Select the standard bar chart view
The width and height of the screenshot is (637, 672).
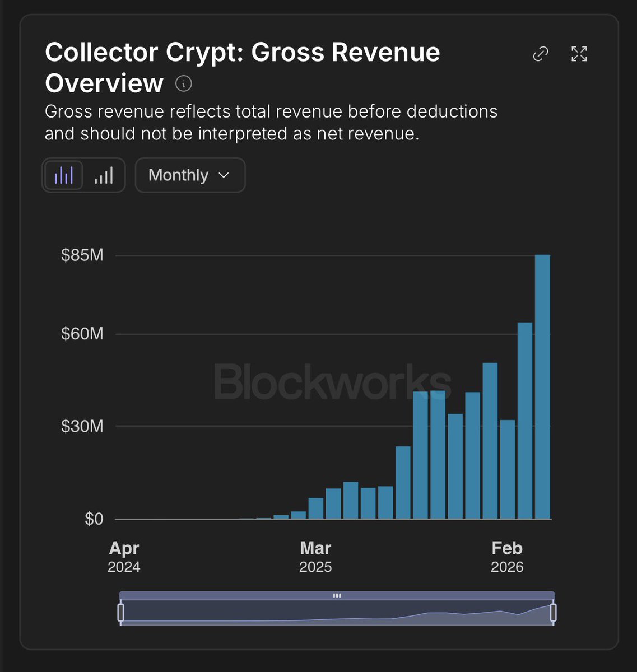tap(63, 175)
